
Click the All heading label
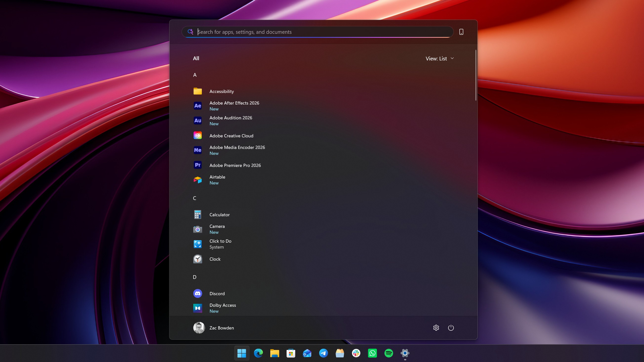pyautogui.click(x=196, y=58)
